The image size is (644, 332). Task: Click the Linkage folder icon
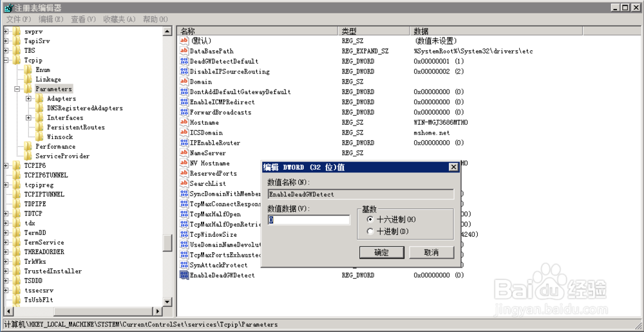(28, 79)
